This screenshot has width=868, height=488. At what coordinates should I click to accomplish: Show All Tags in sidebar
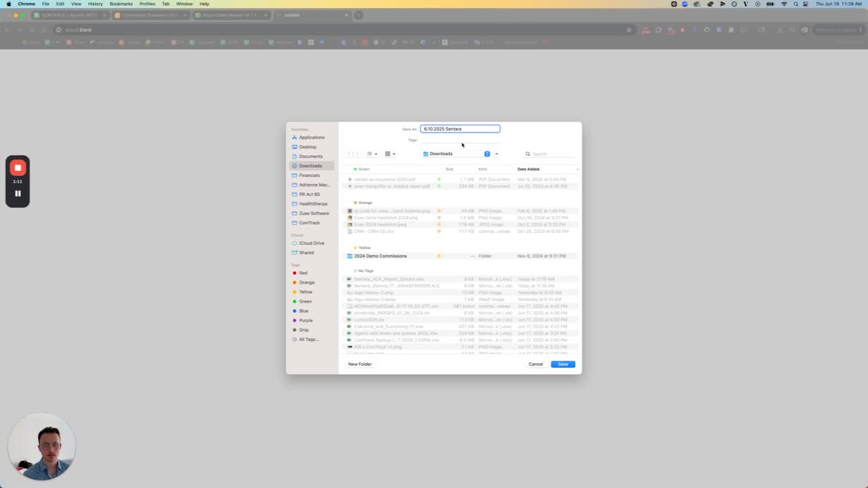[309, 340]
